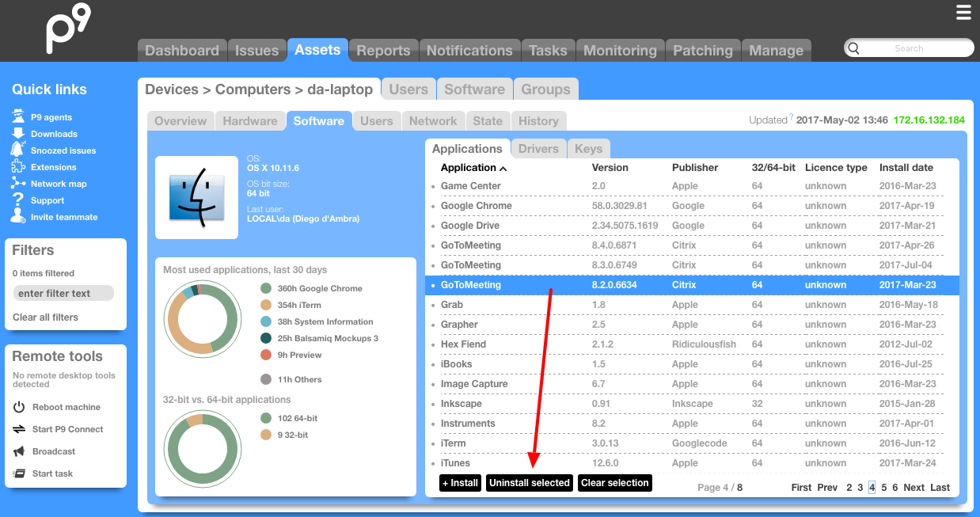The width and height of the screenshot is (980, 517).
Task: Open the Manage tab
Action: pyautogui.click(x=777, y=51)
